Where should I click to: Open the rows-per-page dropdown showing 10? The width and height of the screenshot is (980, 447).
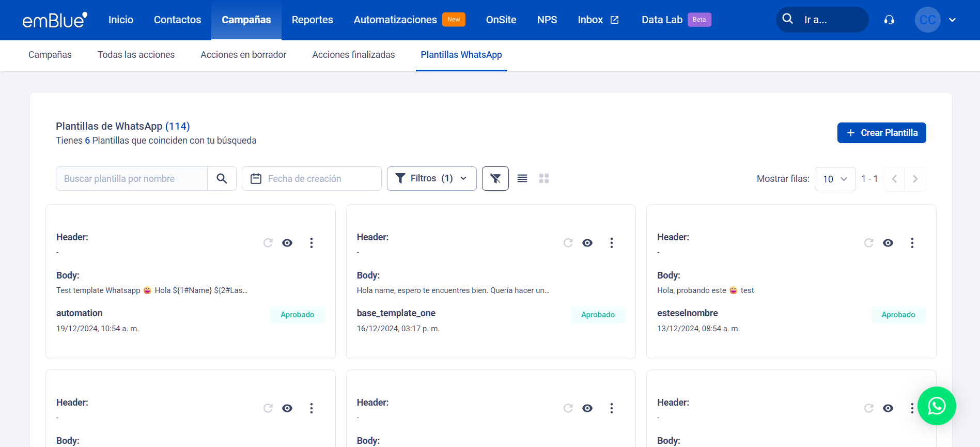point(834,179)
